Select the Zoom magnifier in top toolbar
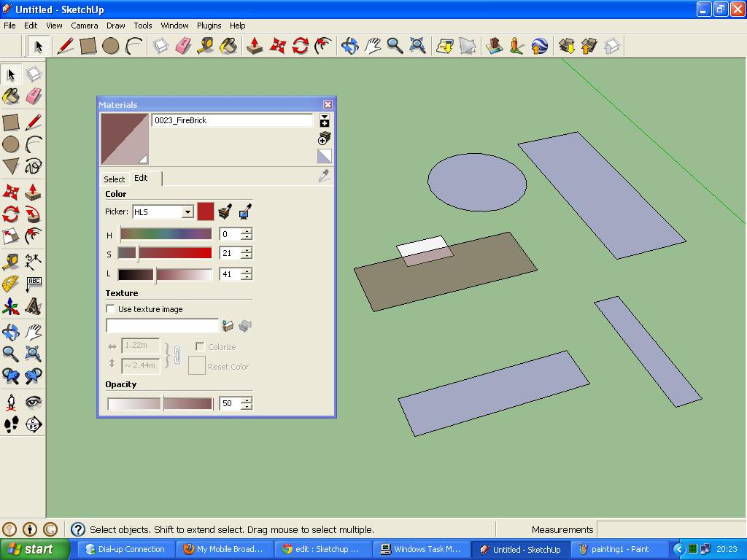The width and height of the screenshot is (747, 560). tap(395, 46)
